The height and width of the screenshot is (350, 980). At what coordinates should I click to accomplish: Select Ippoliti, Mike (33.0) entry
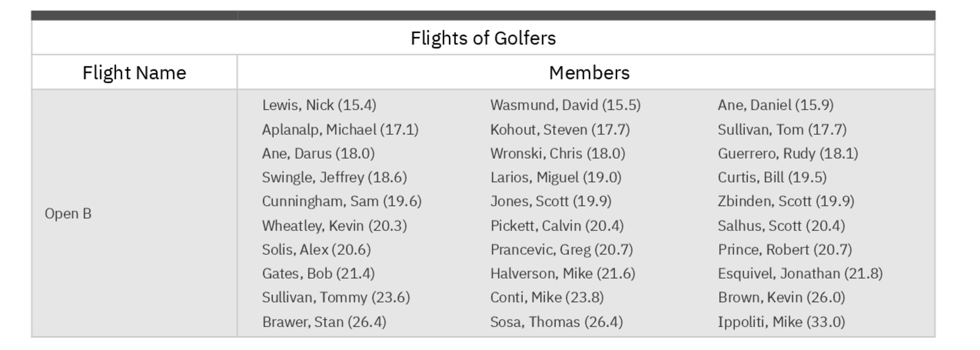coord(781,322)
